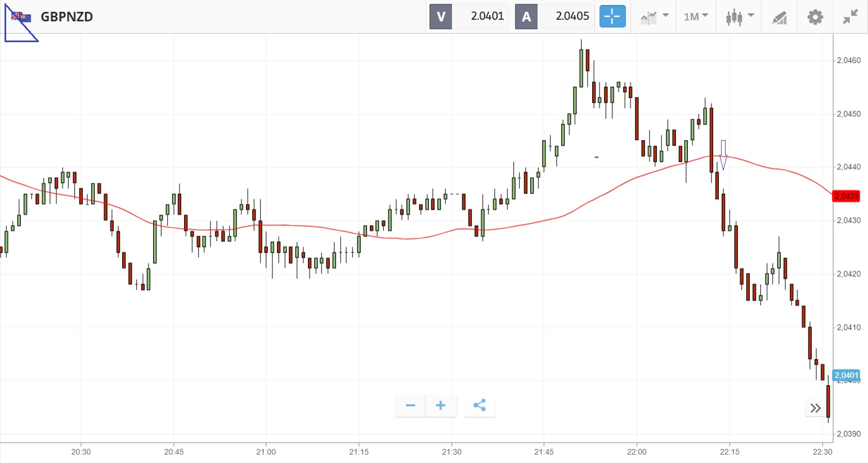Image resolution: width=868 pixels, height=463 pixels.
Task: Click the sell price value 2.0401
Action: click(x=487, y=16)
